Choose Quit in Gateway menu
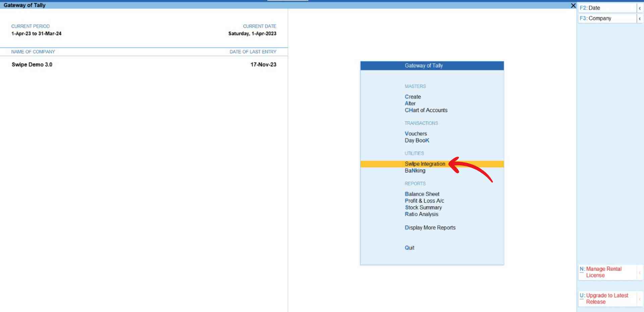This screenshot has height=312, width=644. click(409, 248)
